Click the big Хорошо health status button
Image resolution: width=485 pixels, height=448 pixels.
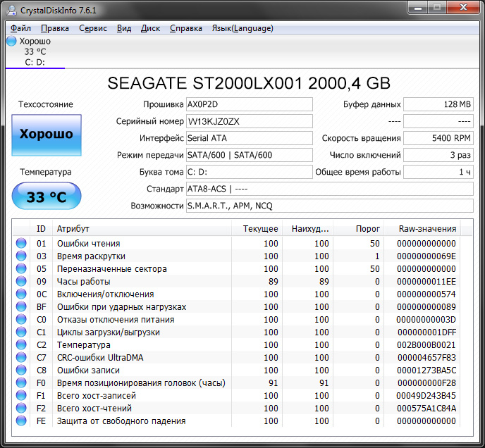47,135
